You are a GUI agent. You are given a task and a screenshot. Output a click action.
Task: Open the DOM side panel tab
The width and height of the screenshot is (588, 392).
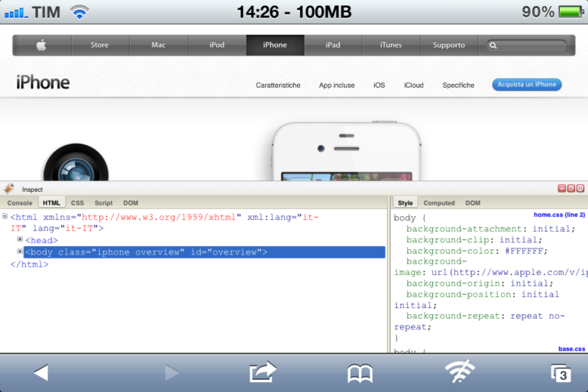coord(473,203)
